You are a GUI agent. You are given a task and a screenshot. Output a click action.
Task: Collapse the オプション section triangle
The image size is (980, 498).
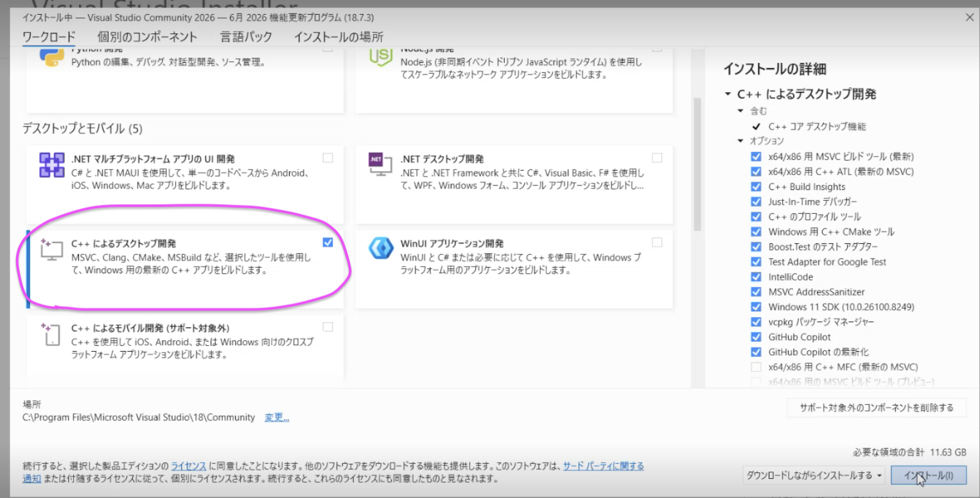[x=741, y=141]
